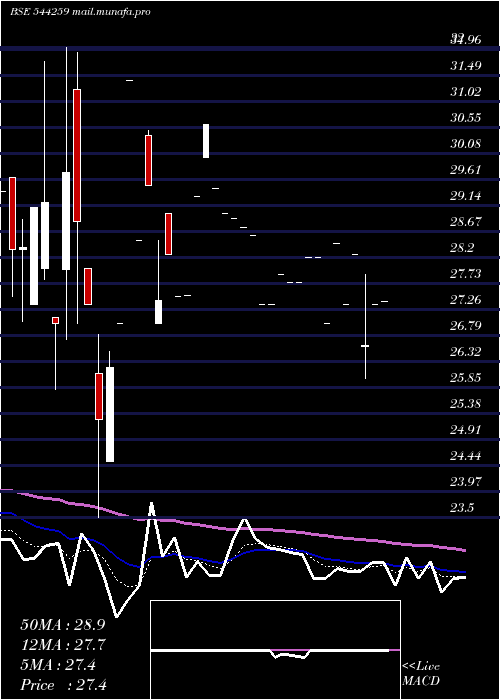Image resolution: width=500 pixels, height=700 pixels.
Task: Select the 25.85 price axis label
Action: point(466,378)
